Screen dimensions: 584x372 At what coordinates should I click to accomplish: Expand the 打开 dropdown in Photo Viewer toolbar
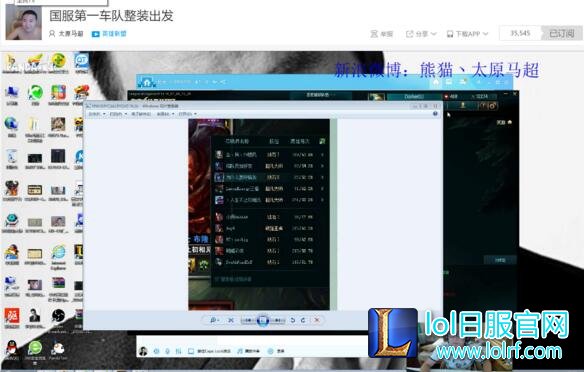point(187,114)
